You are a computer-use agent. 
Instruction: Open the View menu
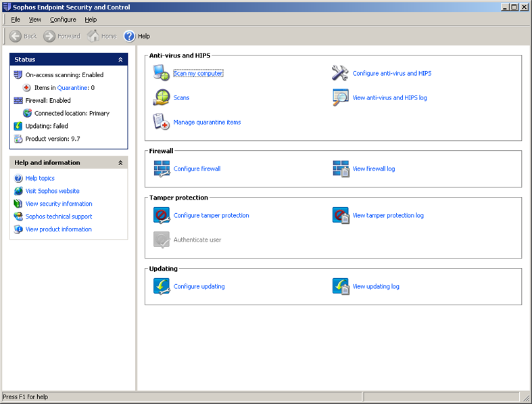point(35,20)
